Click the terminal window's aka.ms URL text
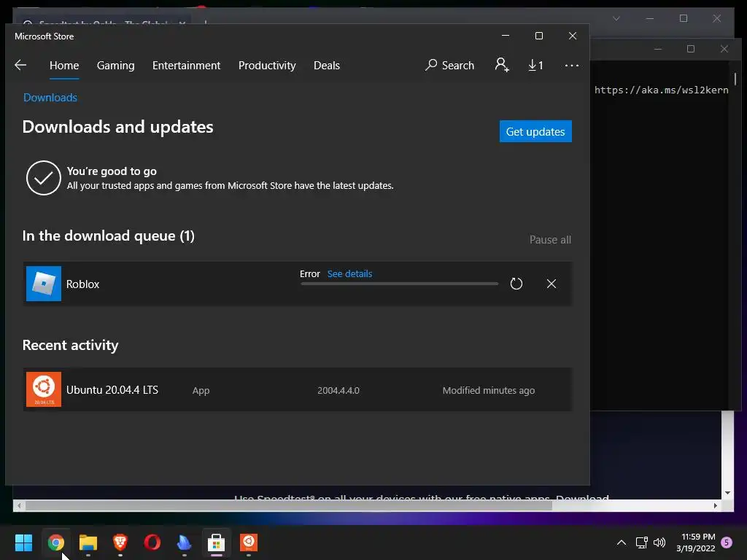This screenshot has width=747, height=560. coord(661,90)
